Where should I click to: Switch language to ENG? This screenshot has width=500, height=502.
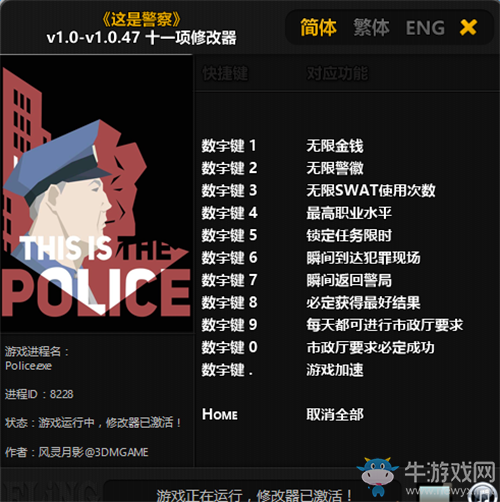[425, 28]
